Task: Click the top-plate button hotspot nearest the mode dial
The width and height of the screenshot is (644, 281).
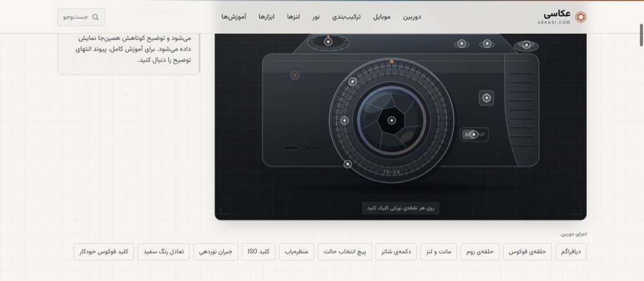Action: tap(462, 44)
